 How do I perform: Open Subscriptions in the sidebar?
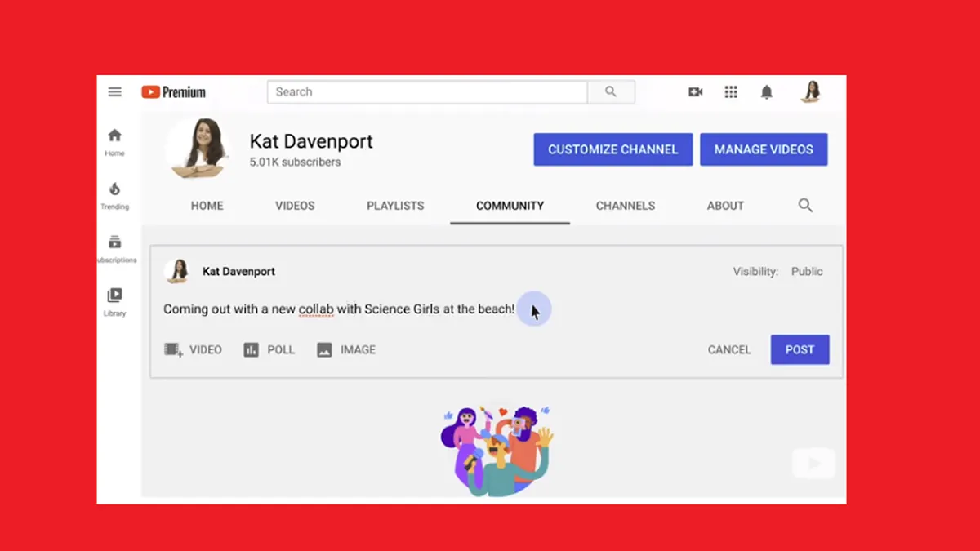[x=115, y=249]
